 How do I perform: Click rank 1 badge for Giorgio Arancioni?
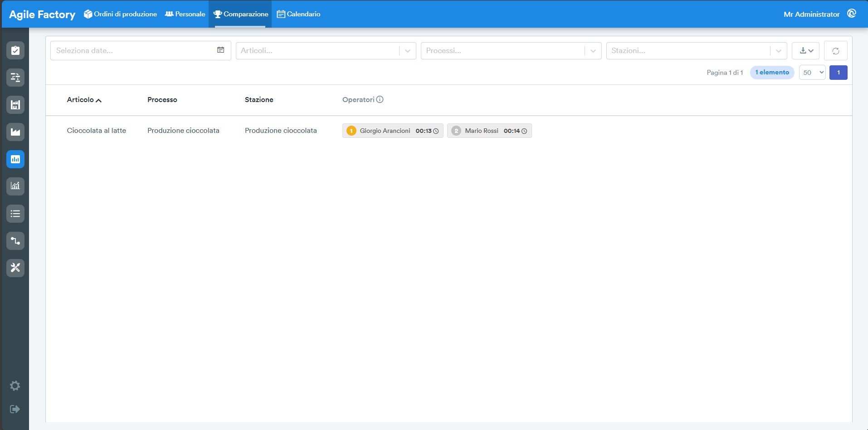click(x=351, y=131)
